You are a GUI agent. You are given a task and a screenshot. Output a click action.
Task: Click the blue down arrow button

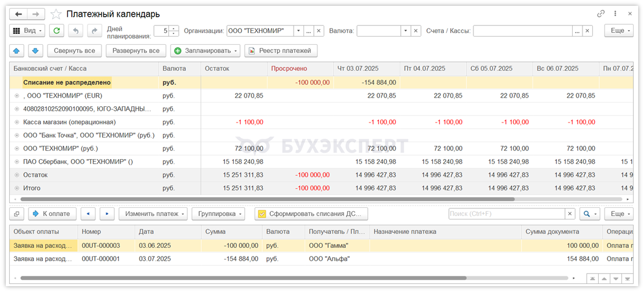[35, 51]
